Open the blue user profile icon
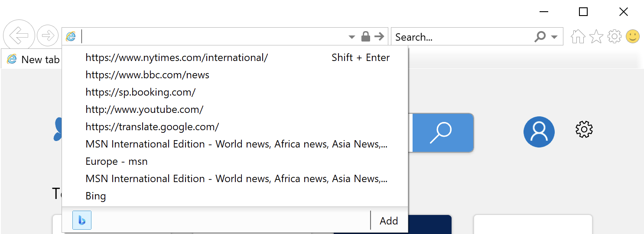This screenshot has height=234, width=644. (x=539, y=132)
